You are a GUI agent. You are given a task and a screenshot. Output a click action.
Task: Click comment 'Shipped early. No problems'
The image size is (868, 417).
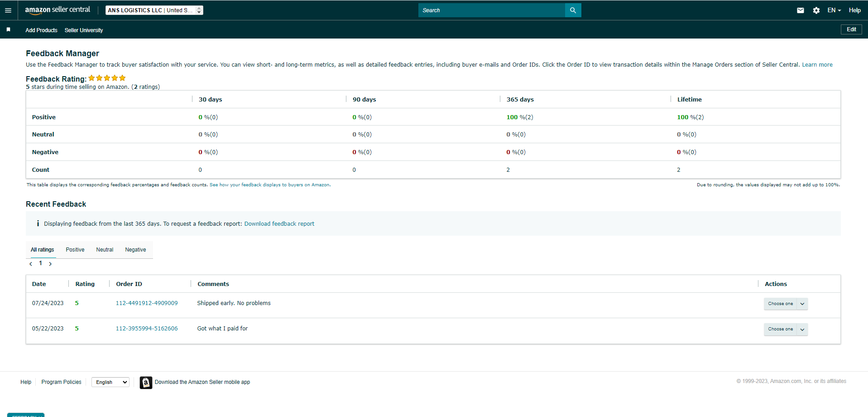pyautogui.click(x=234, y=303)
